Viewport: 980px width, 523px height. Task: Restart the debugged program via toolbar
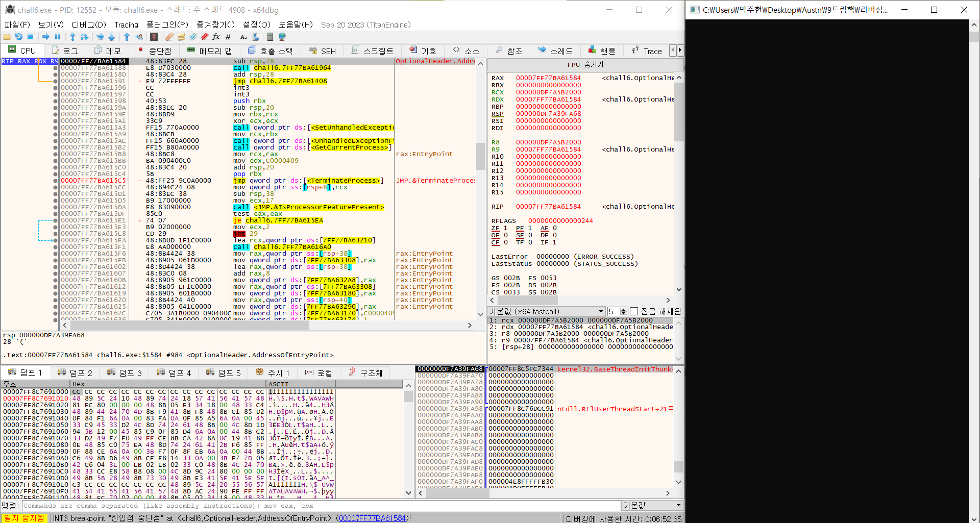[x=19, y=37]
